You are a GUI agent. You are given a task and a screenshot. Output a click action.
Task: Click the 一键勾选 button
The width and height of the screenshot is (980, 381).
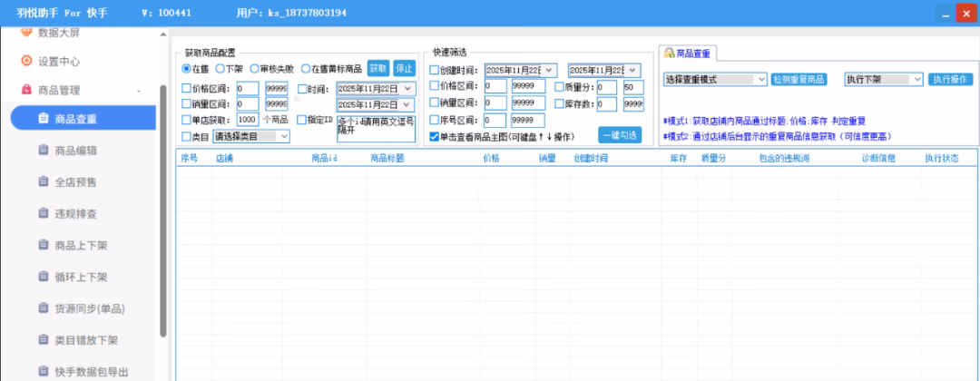pos(620,135)
